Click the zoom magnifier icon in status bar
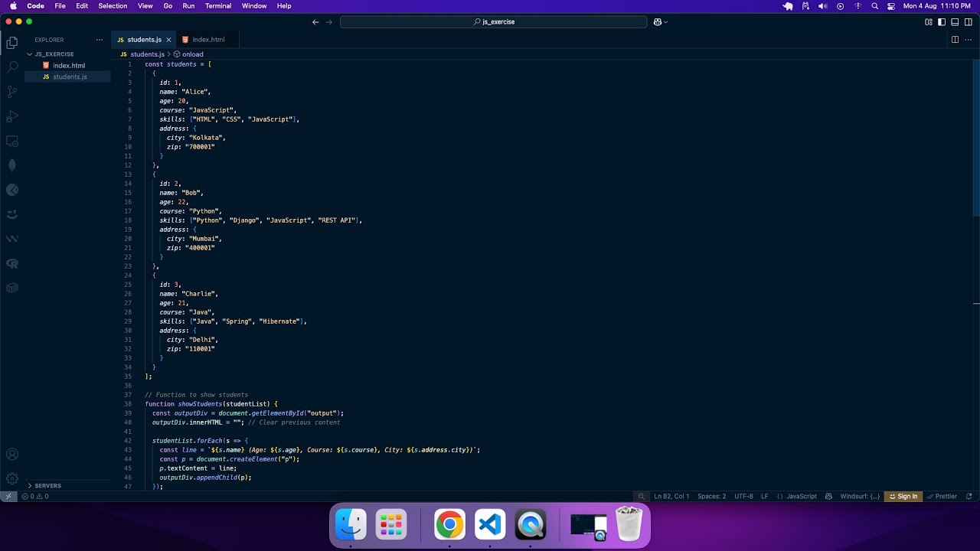Viewport: 980px width, 551px height. coord(642,497)
